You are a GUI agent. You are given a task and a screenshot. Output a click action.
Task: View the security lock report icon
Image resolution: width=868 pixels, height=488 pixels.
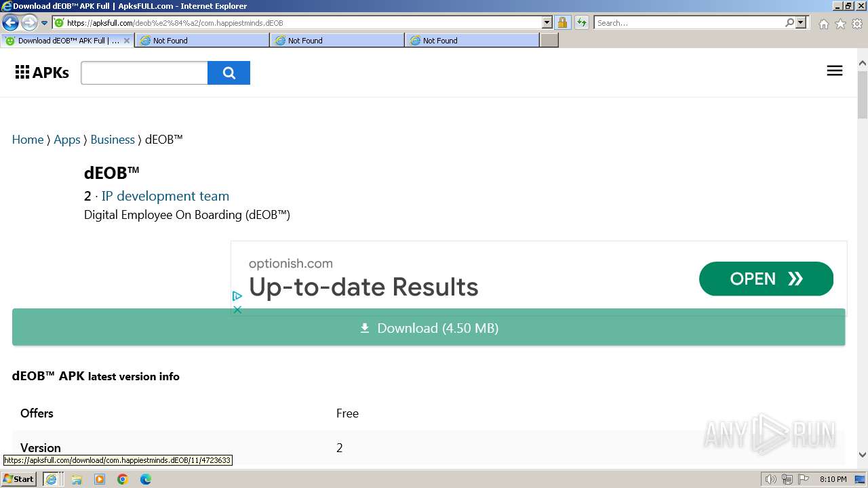click(x=562, y=22)
